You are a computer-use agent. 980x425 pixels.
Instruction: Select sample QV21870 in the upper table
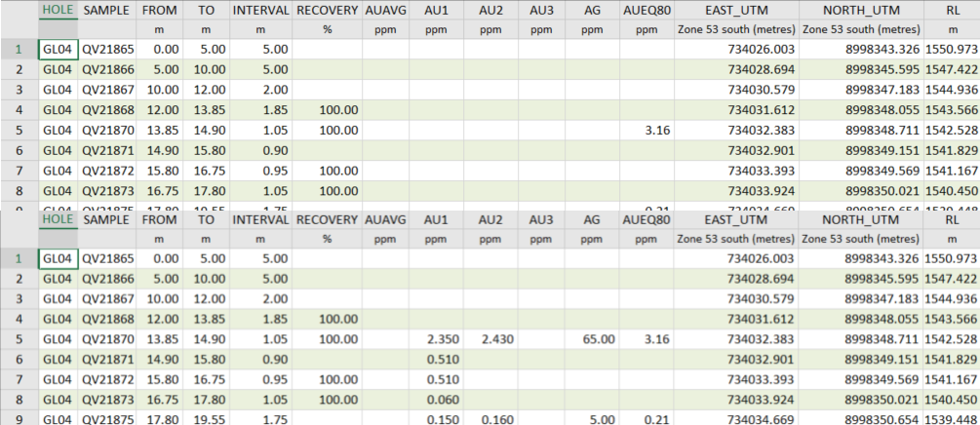tap(108, 130)
